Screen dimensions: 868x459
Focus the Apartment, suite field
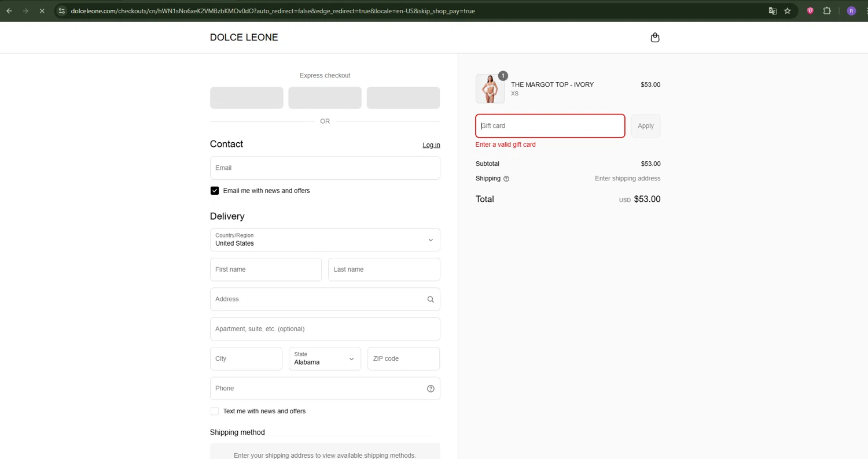(325, 329)
